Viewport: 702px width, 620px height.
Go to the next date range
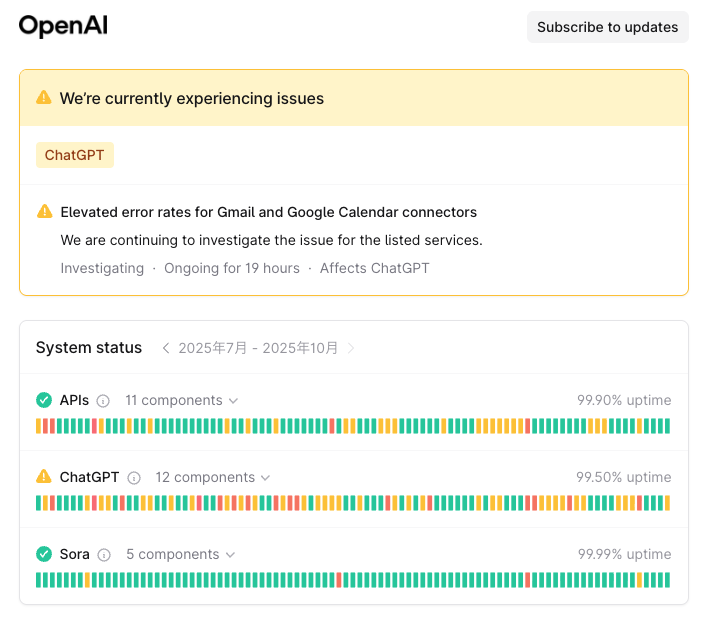pyautogui.click(x=351, y=348)
